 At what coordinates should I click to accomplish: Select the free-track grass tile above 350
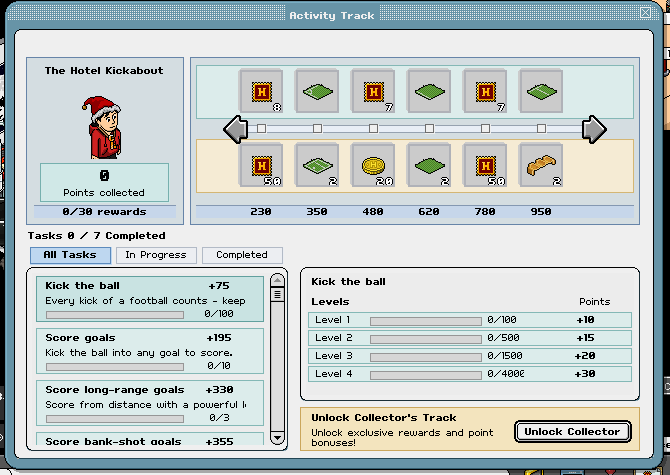tap(317, 91)
